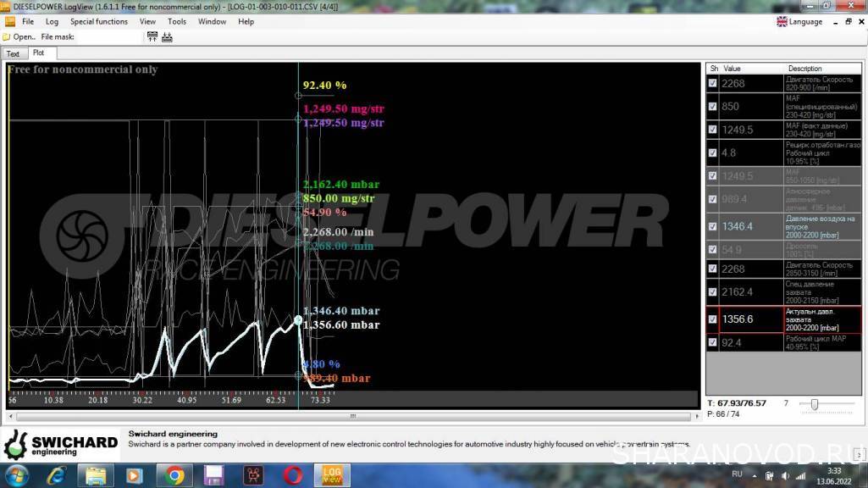Uncheck the 850 MAF specified channel checkbox
Screen dimensions: 868x488
[x=712, y=107]
